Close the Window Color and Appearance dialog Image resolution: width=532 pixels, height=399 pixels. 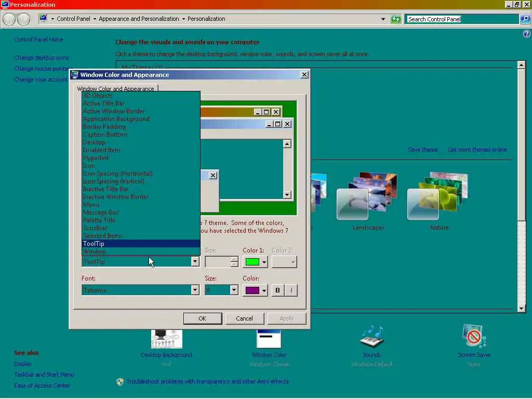(x=304, y=75)
